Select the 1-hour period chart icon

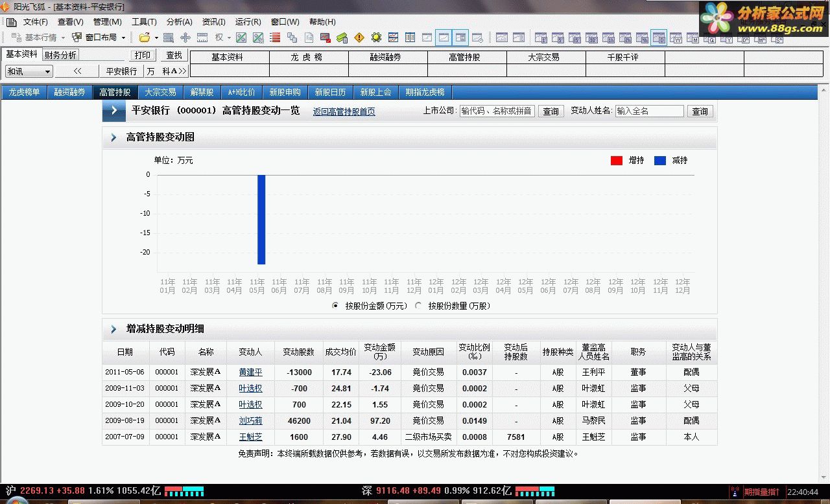[x=608, y=38]
